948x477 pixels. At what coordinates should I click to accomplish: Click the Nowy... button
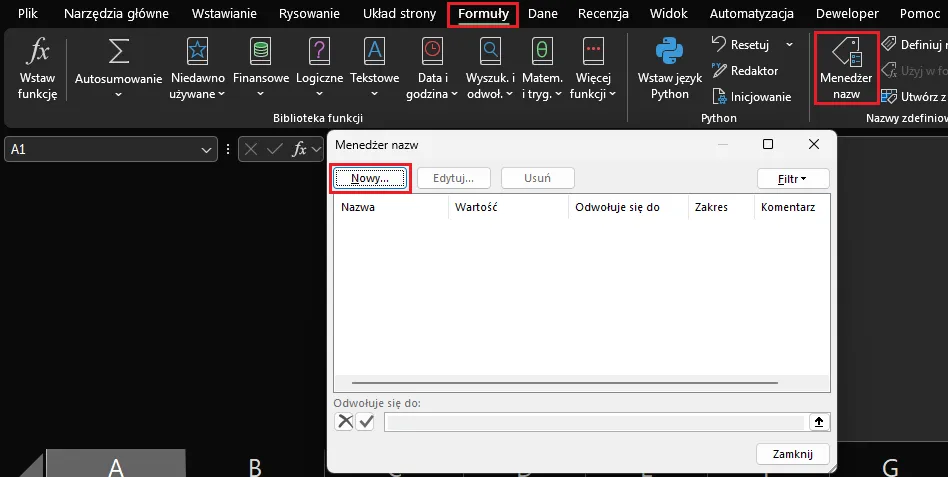click(369, 179)
